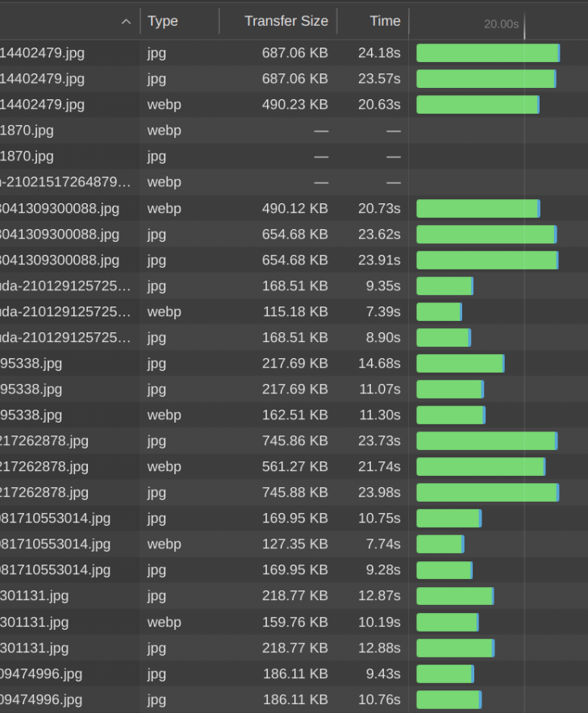The width and height of the screenshot is (588, 713).
Task: Click the waterfall bar for the 24.18s request
Action: (x=488, y=52)
